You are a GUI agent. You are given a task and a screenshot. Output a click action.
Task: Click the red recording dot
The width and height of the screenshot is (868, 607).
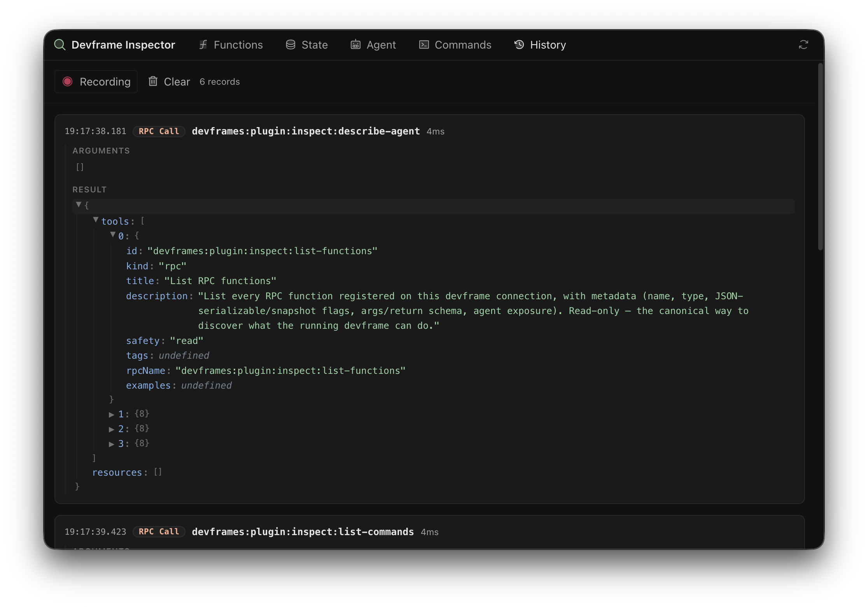pos(68,82)
